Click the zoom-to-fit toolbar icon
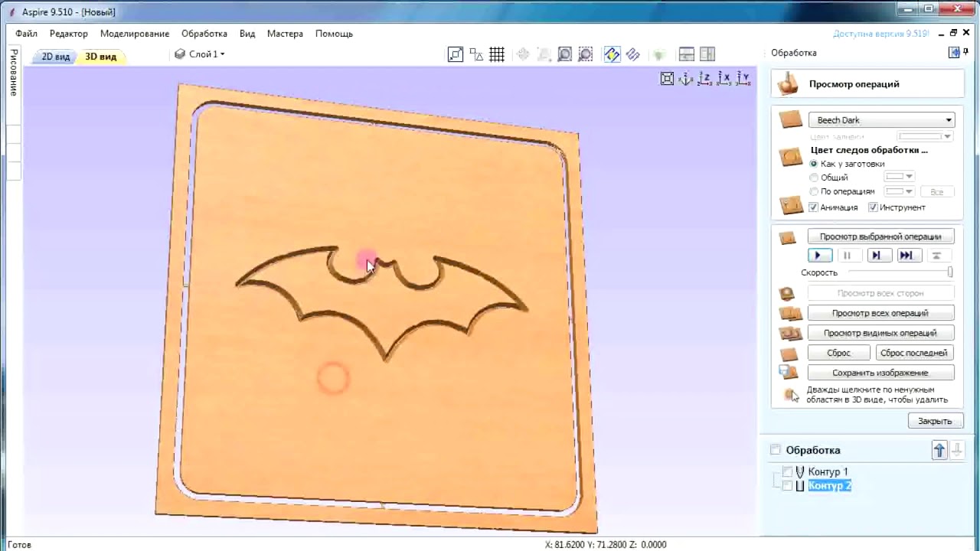The image size is (980, 551). [x=456, y=54]
